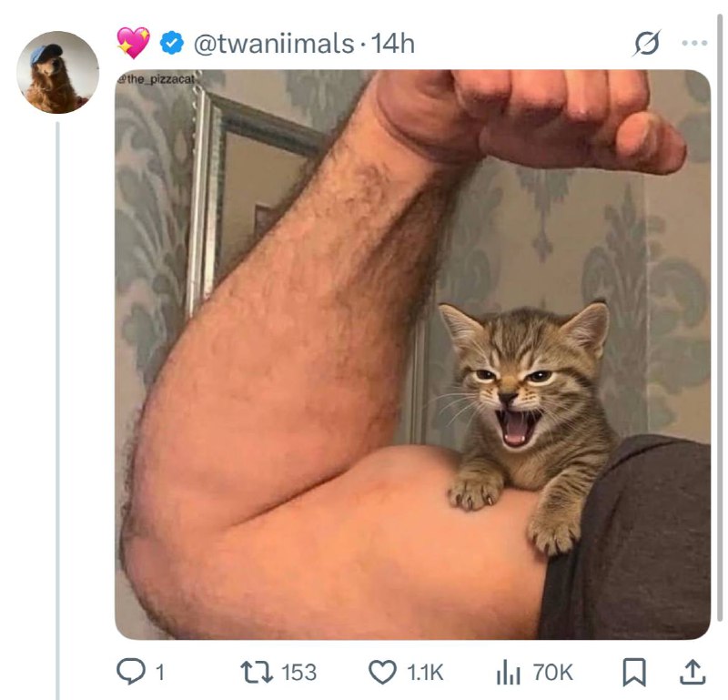Visit the @twaniimals profile handle
Screen dimensions: 728x700
[274, 44]
